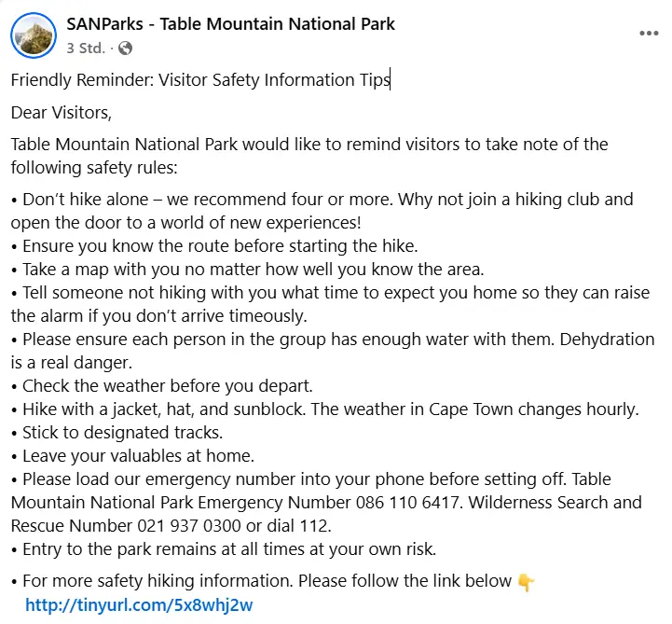This screenshot has width=672, height=624.
Task: Click 'Check the weather before you depart'
Action: (162, 386)
